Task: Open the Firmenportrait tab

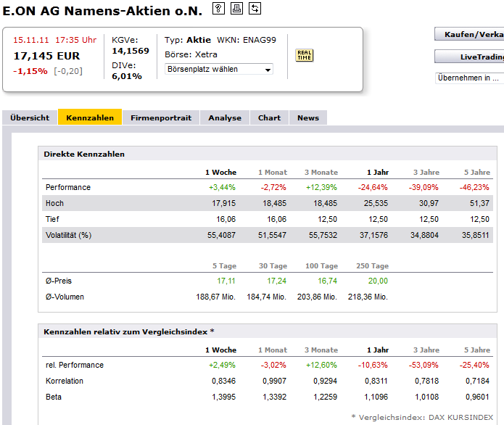Action: coord(161,117)
